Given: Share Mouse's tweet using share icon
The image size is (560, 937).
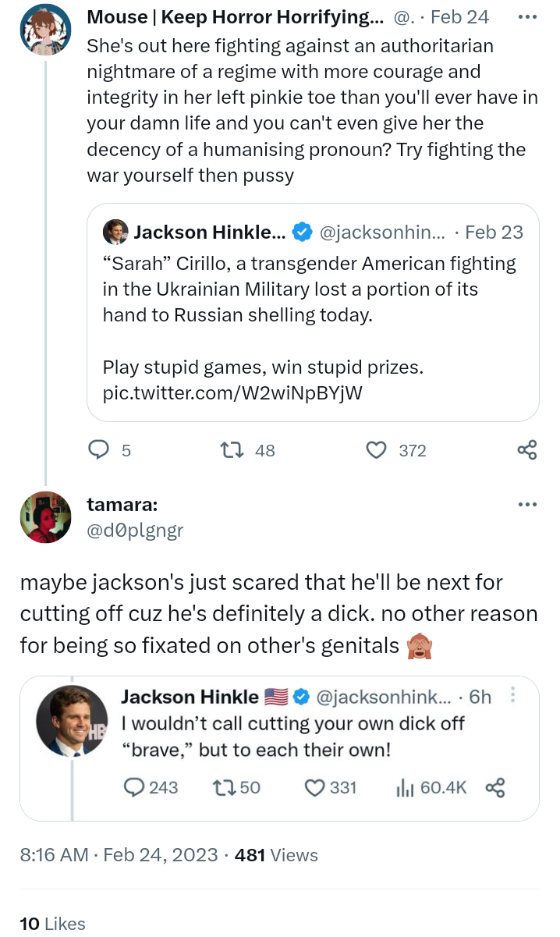Looking at the screenshot, I should coord(527,450).
